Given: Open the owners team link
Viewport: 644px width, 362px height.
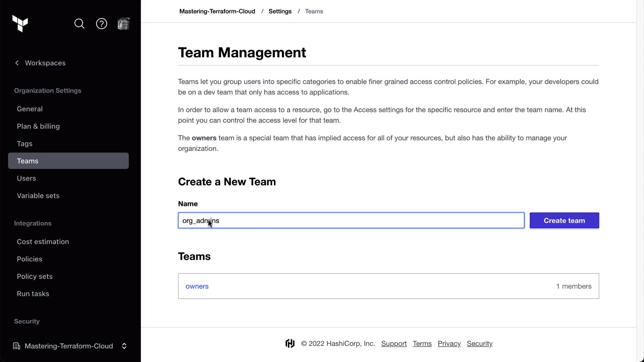Looking at the screenshot, I should click(x=197, y=286).
